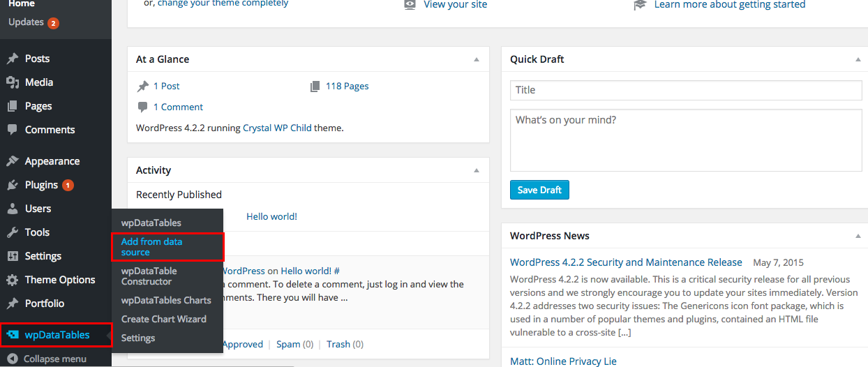Click the pages icon beside 118 Pages
The height and width of the screenshot is (367, 868).
click(315, 87)
